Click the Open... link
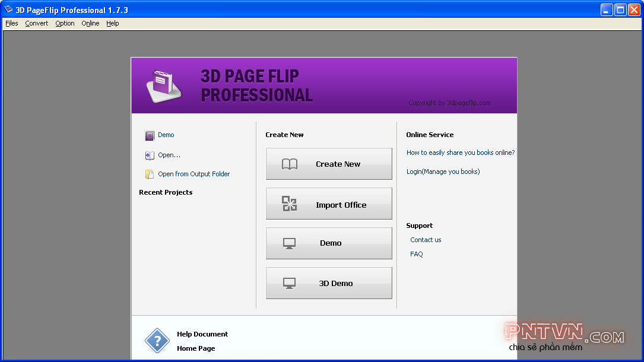Screen dimensions: 644x362 169,155
